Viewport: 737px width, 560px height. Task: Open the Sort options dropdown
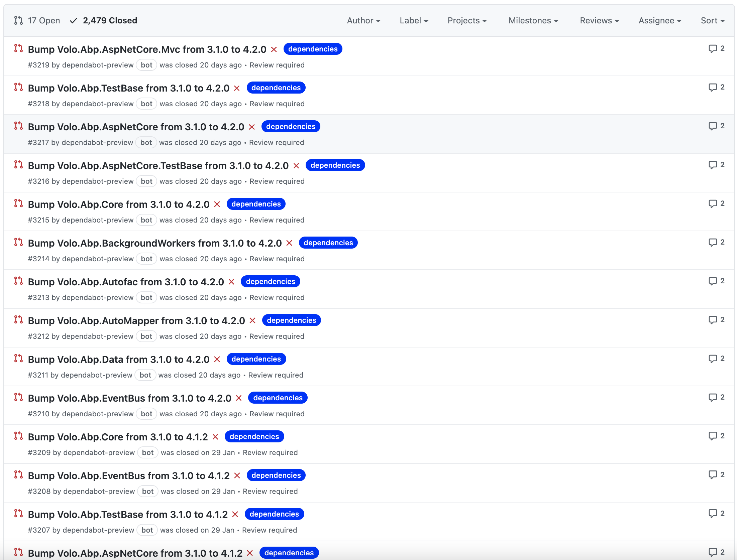[713, 21]
